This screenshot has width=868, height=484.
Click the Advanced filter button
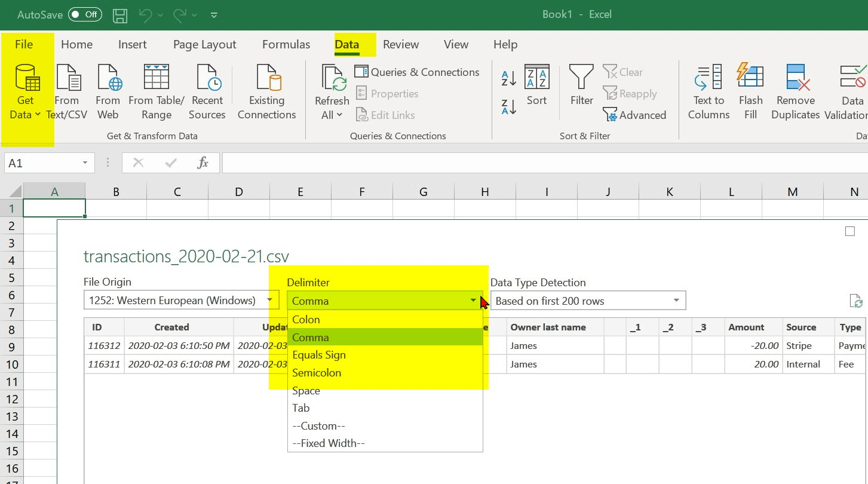tap(634, 115)
